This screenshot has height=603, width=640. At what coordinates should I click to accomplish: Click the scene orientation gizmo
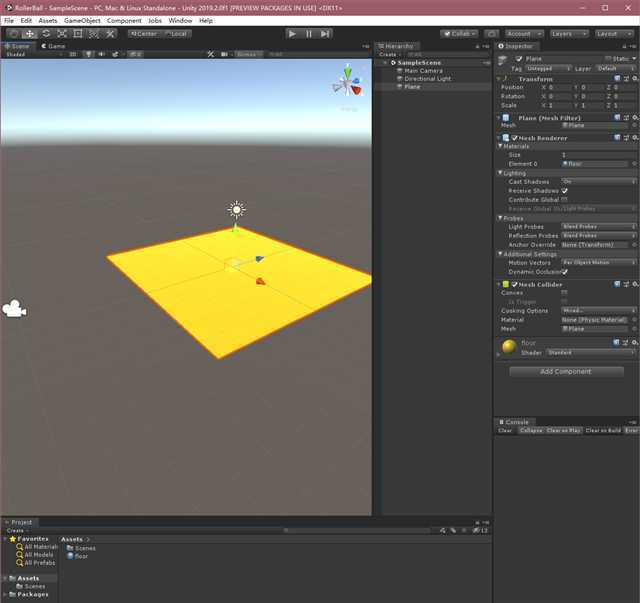pos(347,82)
